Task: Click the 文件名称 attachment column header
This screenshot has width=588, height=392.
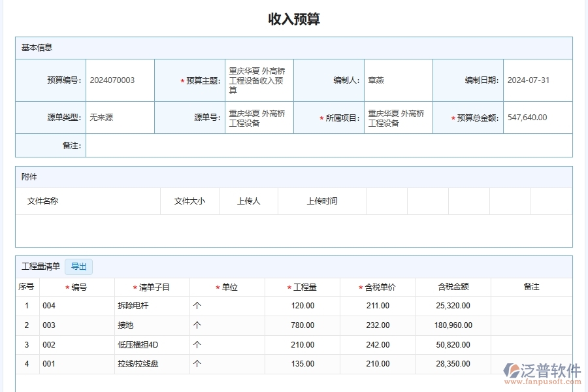Action: click(42, 201)
